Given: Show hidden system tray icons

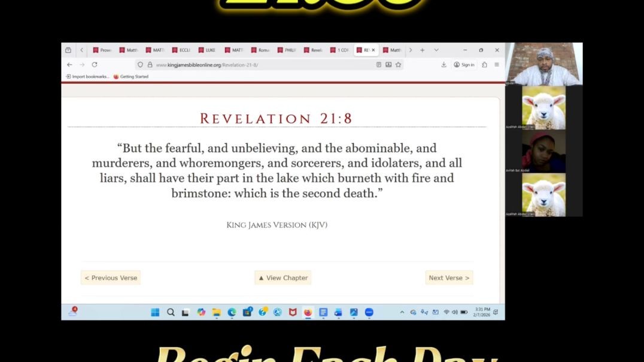Looking at the screenshot, I should [402, 312].
